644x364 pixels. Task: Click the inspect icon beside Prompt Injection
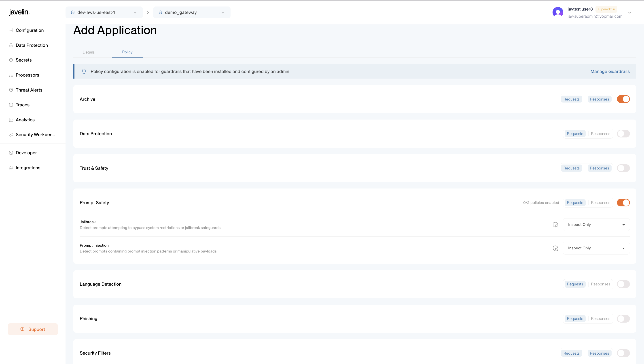(x=555, y=248)
